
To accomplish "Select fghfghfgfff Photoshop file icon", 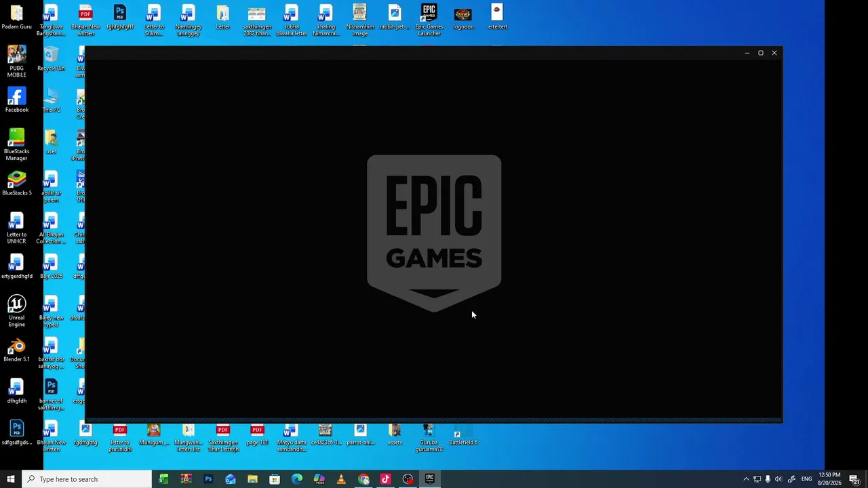I will point(120,18).
